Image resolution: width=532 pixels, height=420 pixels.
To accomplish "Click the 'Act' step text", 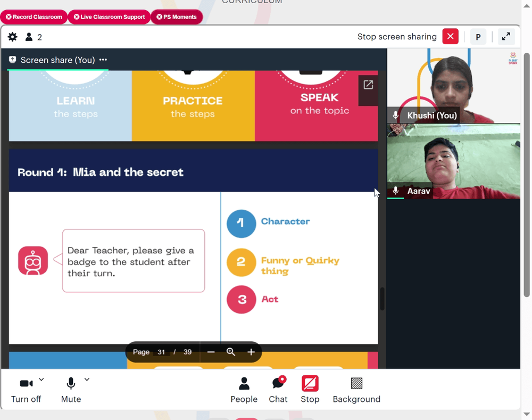I will (x=270, y=299).
